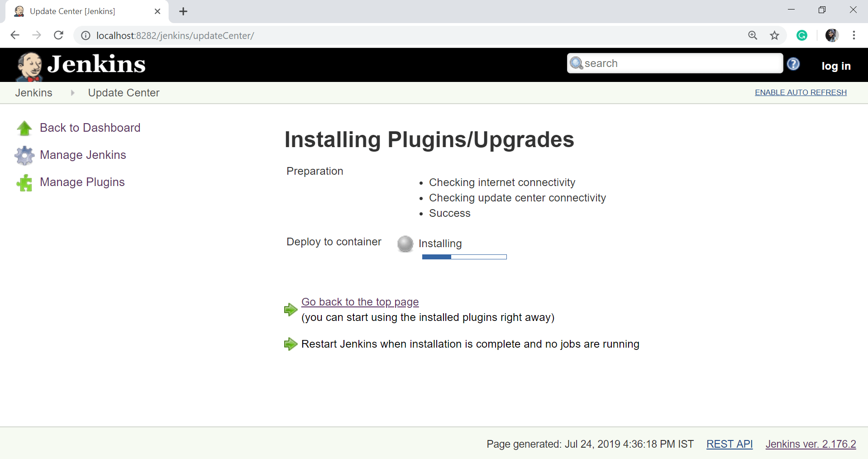Click Go back to the top page link
This screenshot has height=459, width=868.
[x=360, y=302]
